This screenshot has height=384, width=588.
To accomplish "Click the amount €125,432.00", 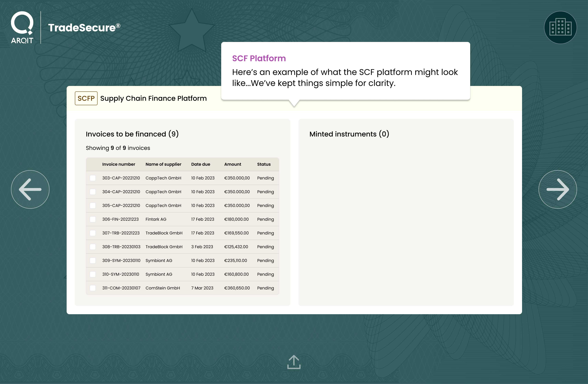I will [x=236, y=247].
